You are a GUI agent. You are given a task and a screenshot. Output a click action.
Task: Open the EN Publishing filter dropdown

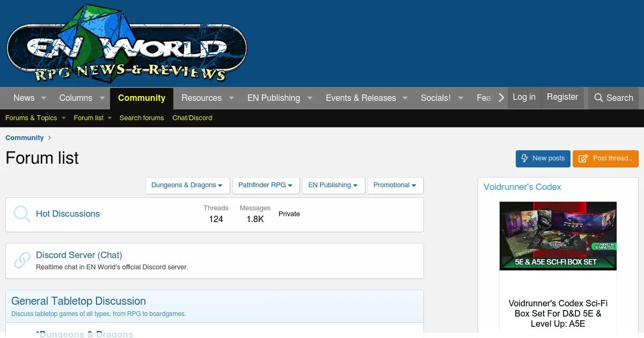[334, 185]
